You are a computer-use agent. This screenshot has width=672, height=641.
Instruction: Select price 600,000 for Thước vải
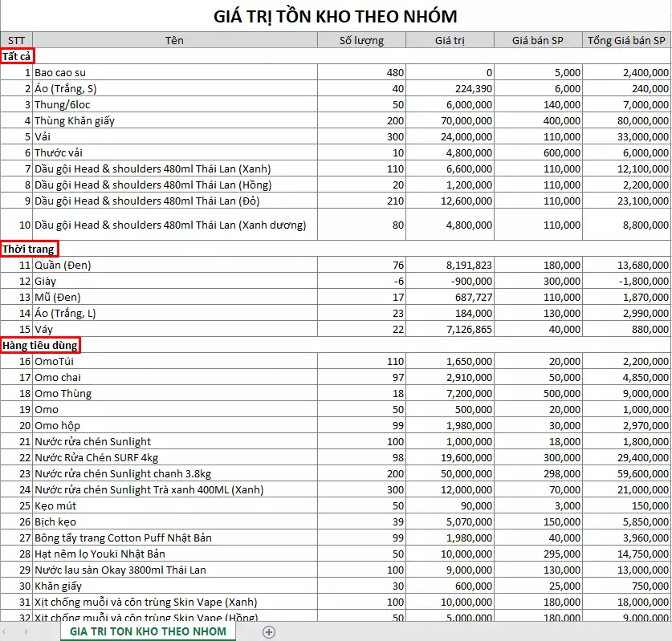click(x=538, y=152)
